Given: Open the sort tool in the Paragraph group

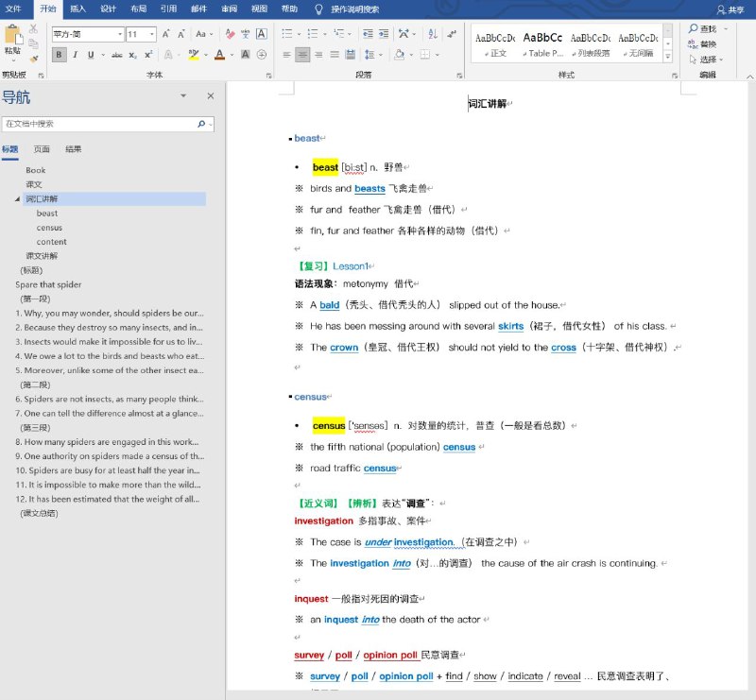Looking at the screenshot, I should 433,34.
